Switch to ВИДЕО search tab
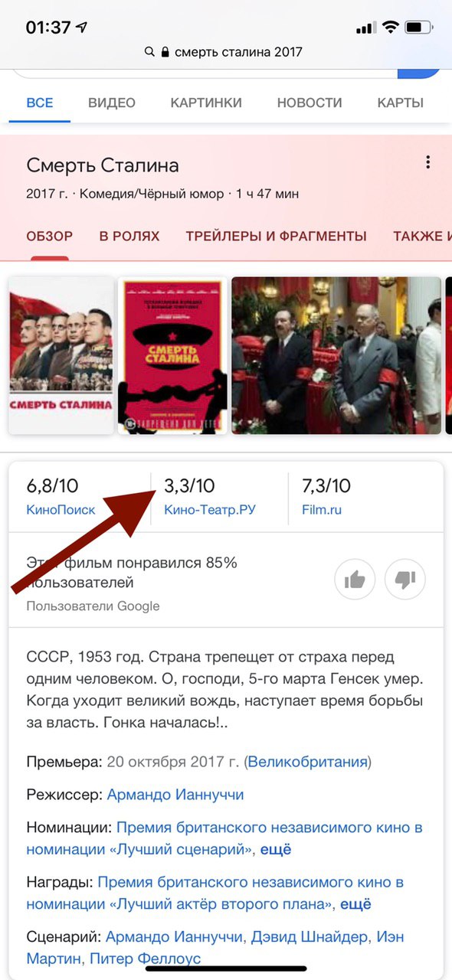 [x=112, y=103]
